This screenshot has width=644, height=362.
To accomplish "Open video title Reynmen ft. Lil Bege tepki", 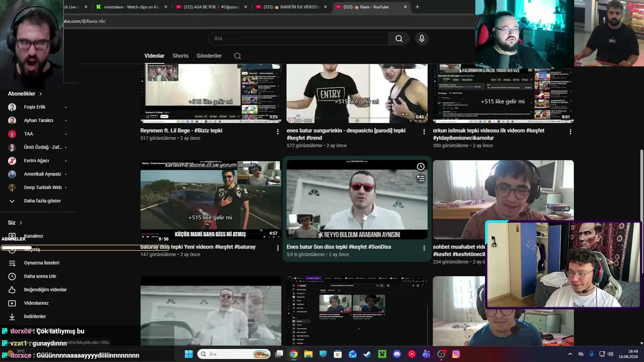I will pyautogui.click(x=181, y=131).
